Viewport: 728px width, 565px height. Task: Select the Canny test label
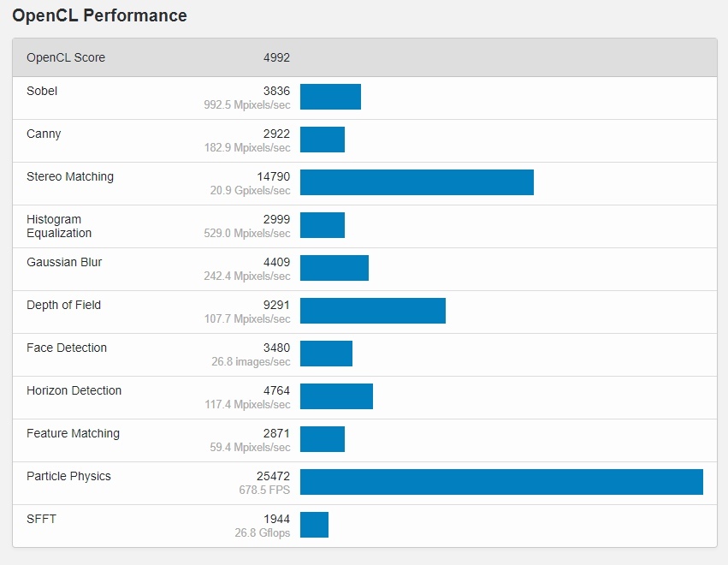point(44,134)
